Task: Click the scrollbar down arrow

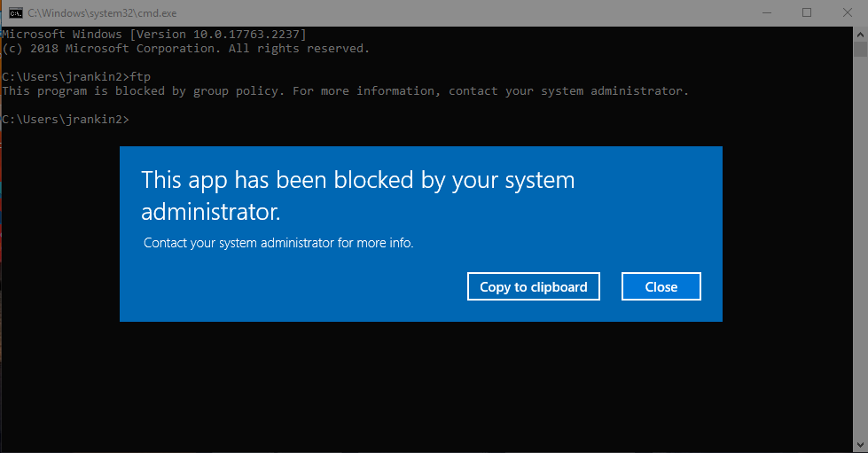Action: (x=860, y=445)
